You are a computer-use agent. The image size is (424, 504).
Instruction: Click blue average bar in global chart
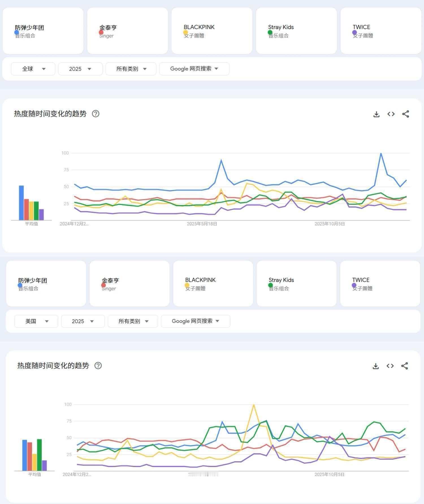[21, 203]
